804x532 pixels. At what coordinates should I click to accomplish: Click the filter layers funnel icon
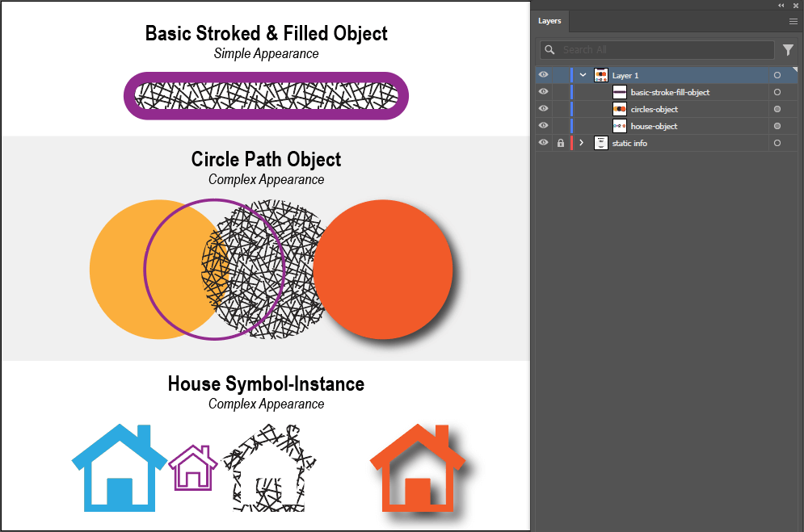tap(788, 50)
